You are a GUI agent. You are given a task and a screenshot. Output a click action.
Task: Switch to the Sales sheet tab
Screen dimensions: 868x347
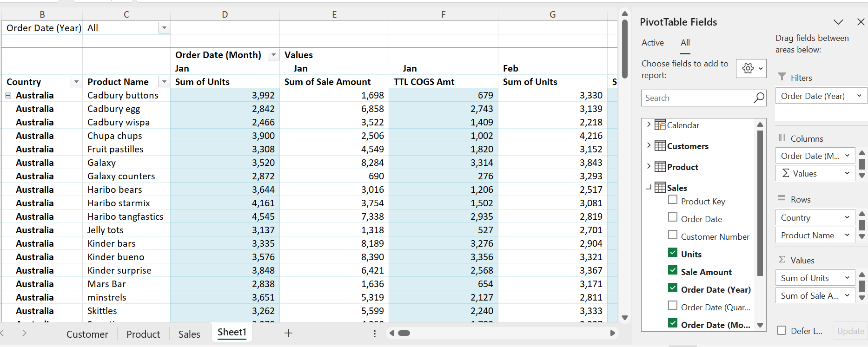tap(189, 334)
